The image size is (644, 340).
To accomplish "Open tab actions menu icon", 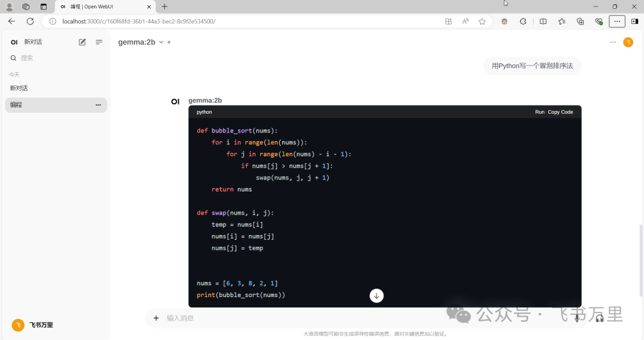I will (x=44, y=7).
